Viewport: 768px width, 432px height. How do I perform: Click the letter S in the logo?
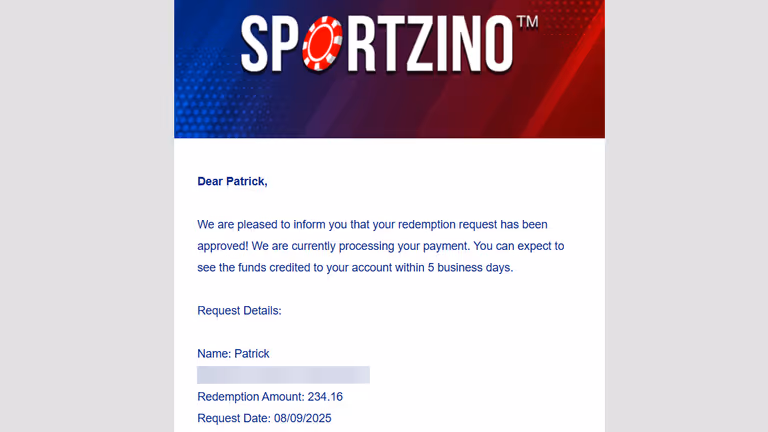[x=255, y=44]
